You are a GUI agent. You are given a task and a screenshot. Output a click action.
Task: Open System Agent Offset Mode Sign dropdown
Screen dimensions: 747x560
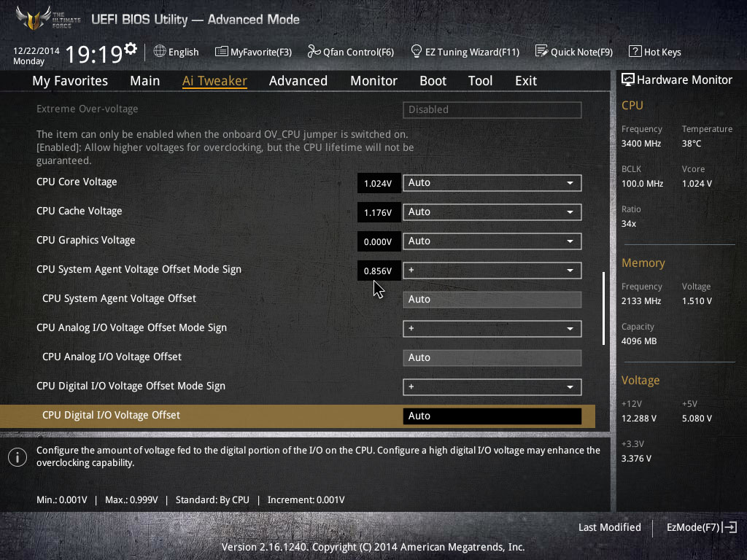click(492, 271)
